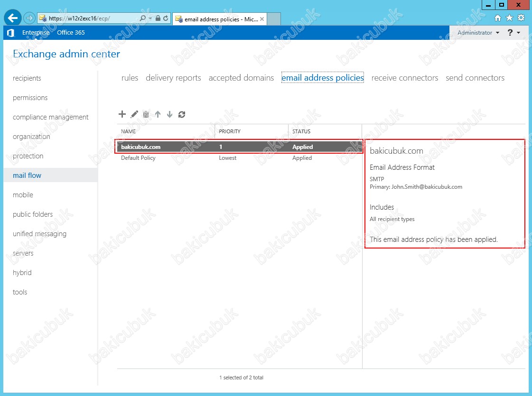Move policy priority down with down arrow
This screenshot has height=396, width=532.
pos(169,114)
